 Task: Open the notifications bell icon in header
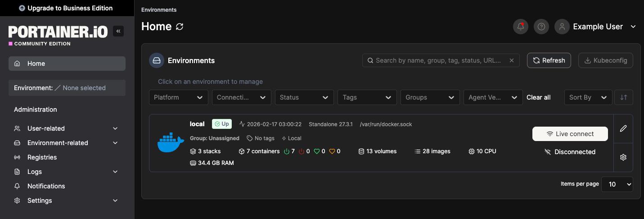click(x=521, y=27)
